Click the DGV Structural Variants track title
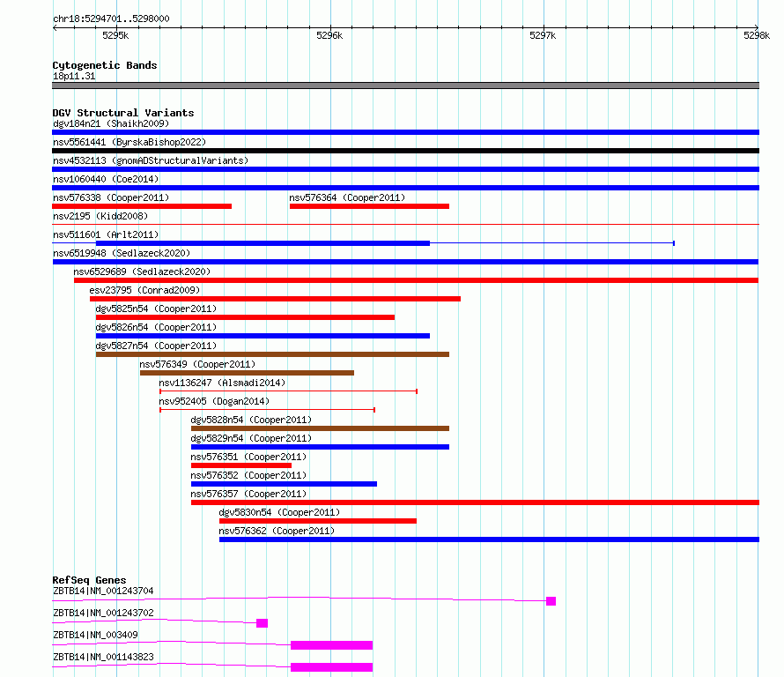784x677 pixels. click(x=123, y=113)
